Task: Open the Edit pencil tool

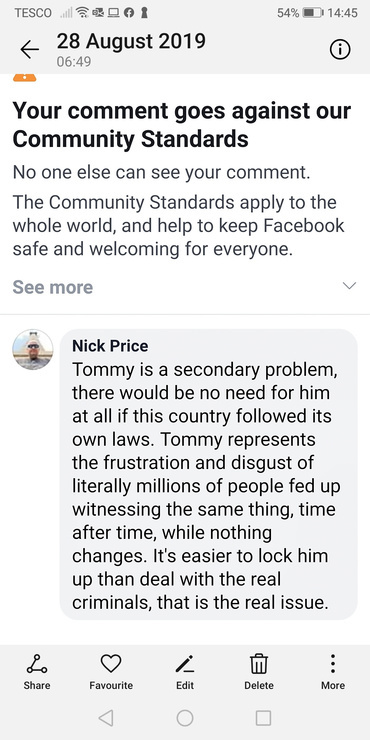Action: (x=185, y=672)
